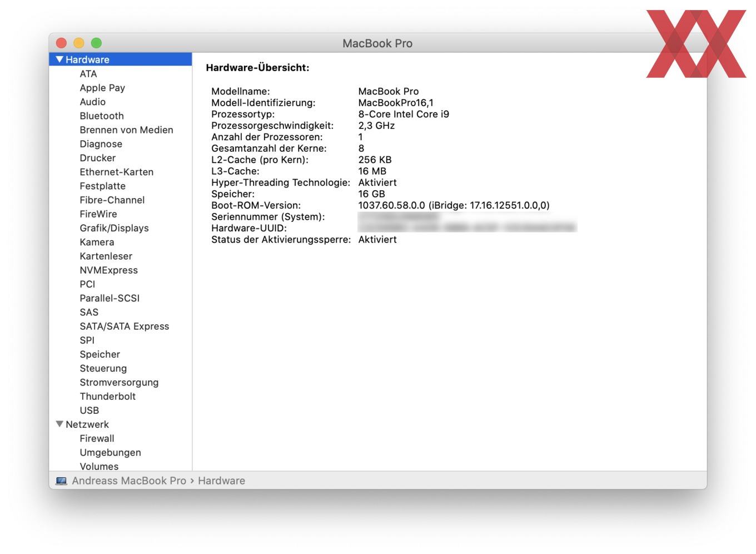Open the Stromversorgung entry

[119, 382]
